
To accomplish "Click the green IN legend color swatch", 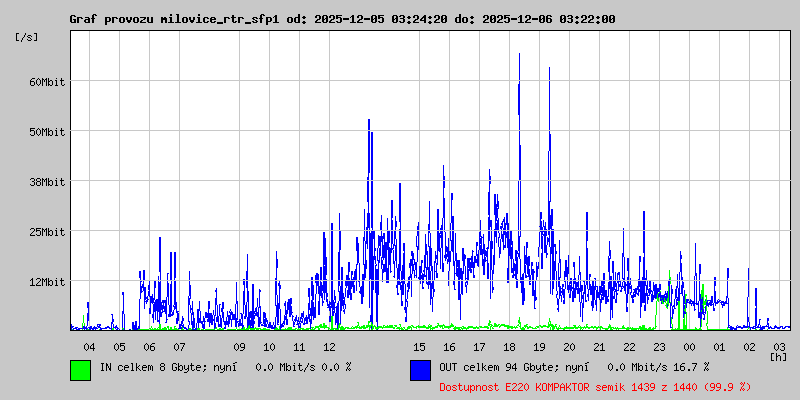I will point(80,369).
